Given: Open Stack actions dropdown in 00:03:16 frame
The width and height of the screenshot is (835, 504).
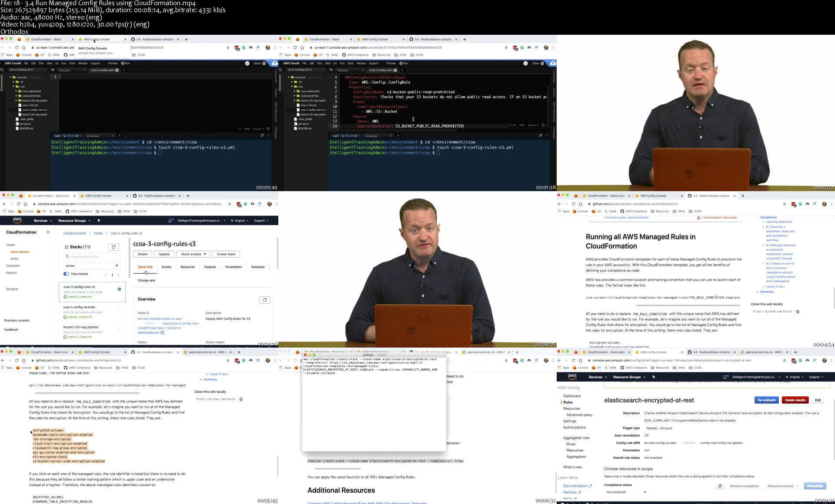Looking at the screenshot, I should 194,254.
